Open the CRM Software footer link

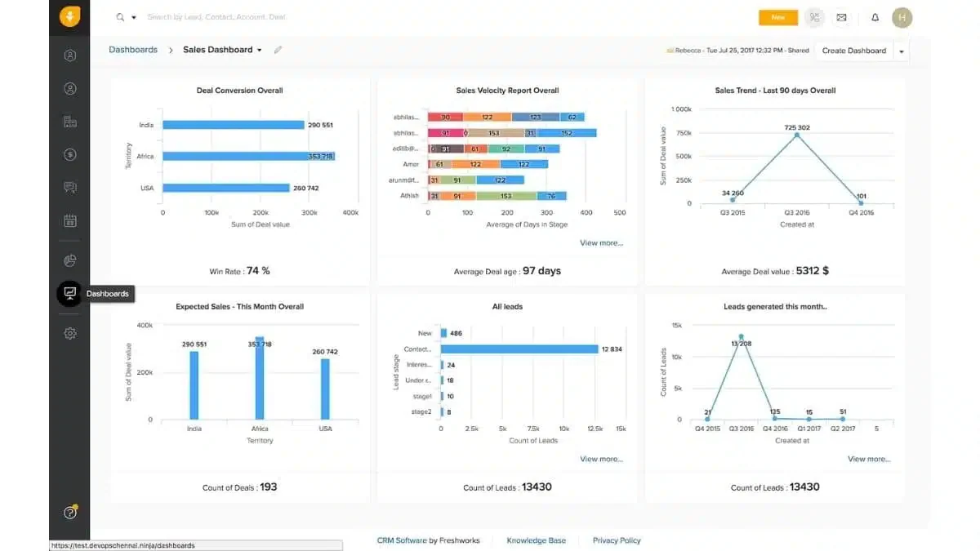403,540
